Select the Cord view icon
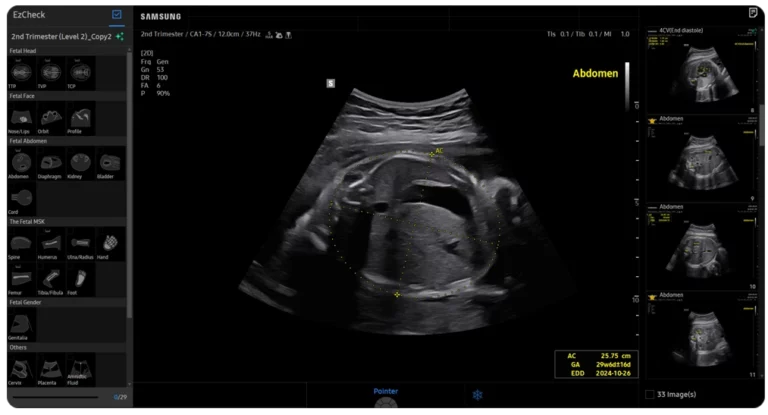768x415 pixels. tap(21, 199)
